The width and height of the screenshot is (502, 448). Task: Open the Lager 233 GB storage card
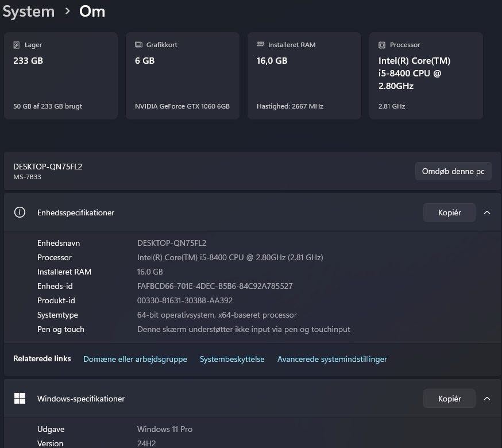click(x=60, y=76)
